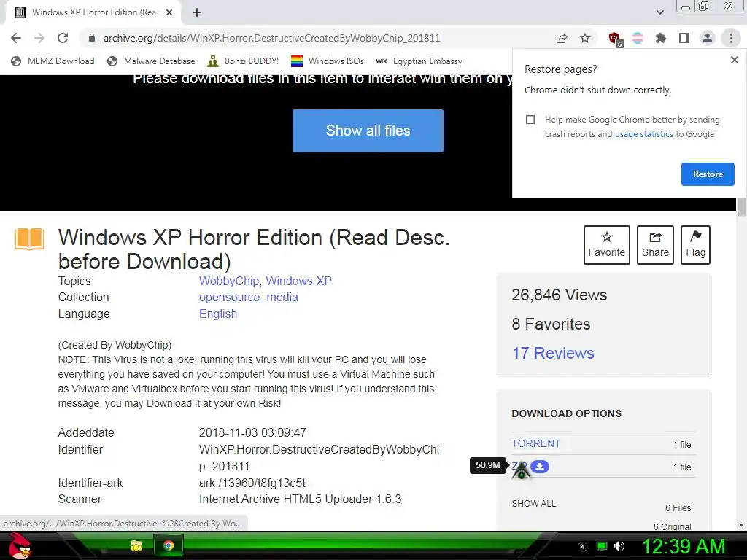Flag this item
Screen dimensions: 747x560
pyautogui.click(x=695, y=245)
